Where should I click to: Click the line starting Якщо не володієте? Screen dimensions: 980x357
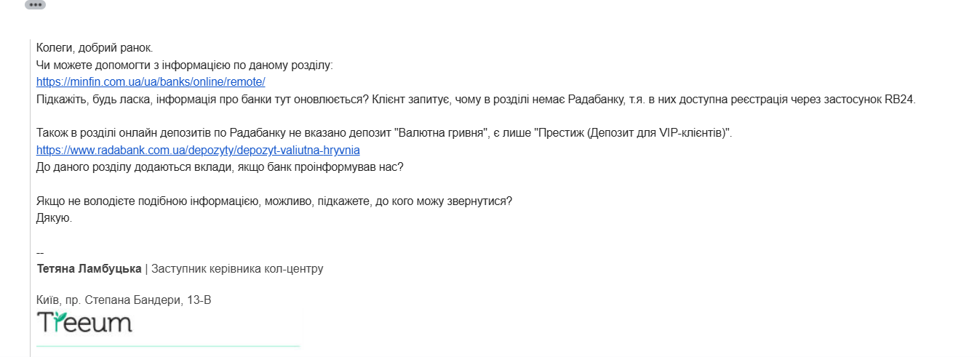coord(274,201)
